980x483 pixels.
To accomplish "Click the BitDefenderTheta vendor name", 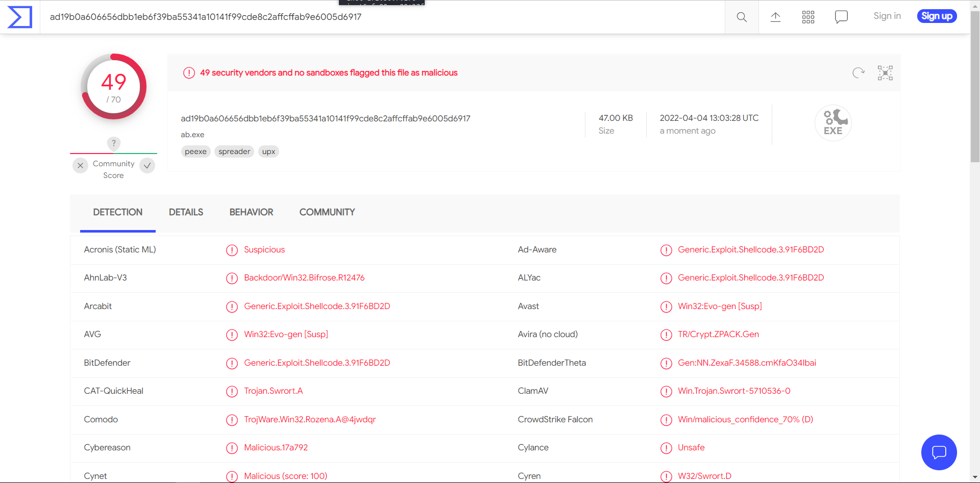I will click(x=552, y=363).
